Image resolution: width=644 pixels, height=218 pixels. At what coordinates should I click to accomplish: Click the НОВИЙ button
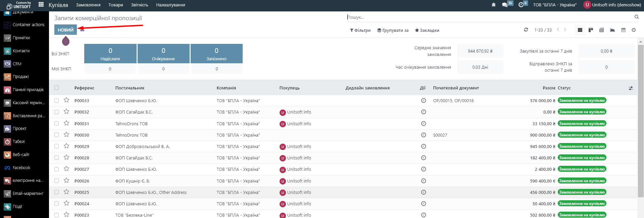click(x=65, y=30)
